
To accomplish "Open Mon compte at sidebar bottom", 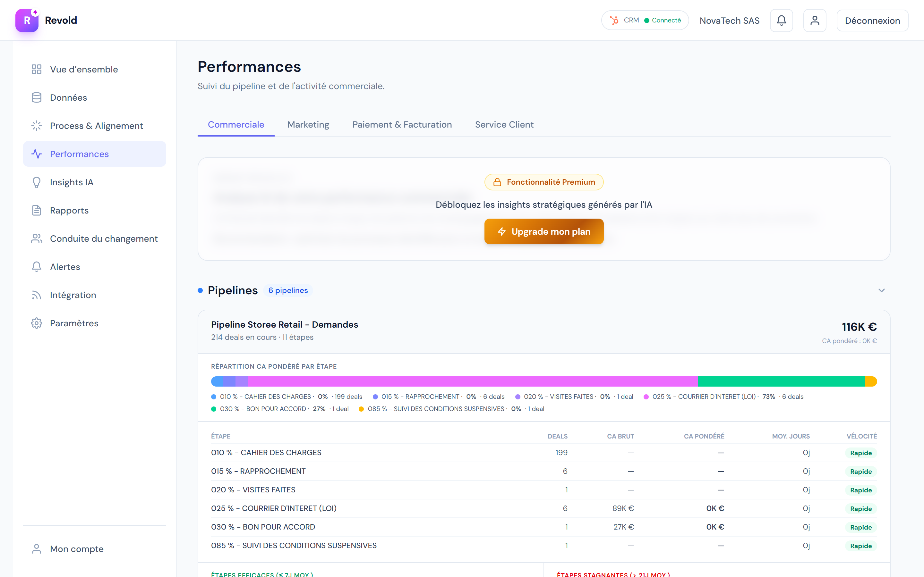I will click(76, 549).
